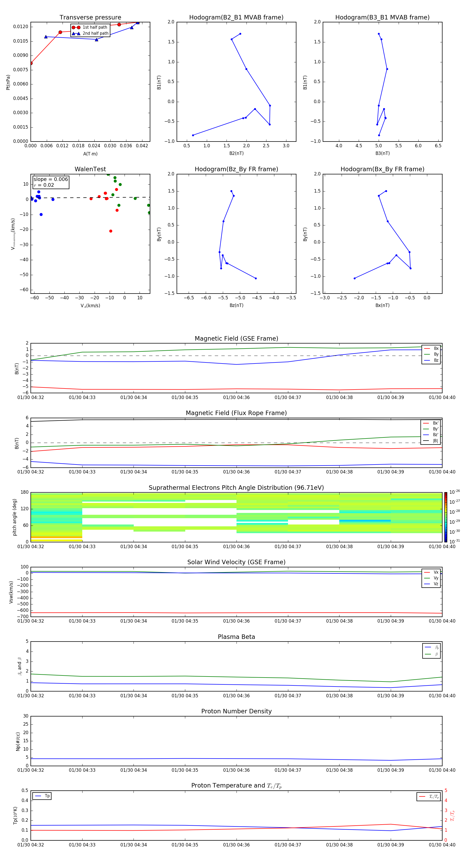Click 'Hodogram(Bx_By FR frame)' title
Viewport: 473px width, 868px height.
click(382, 169)
